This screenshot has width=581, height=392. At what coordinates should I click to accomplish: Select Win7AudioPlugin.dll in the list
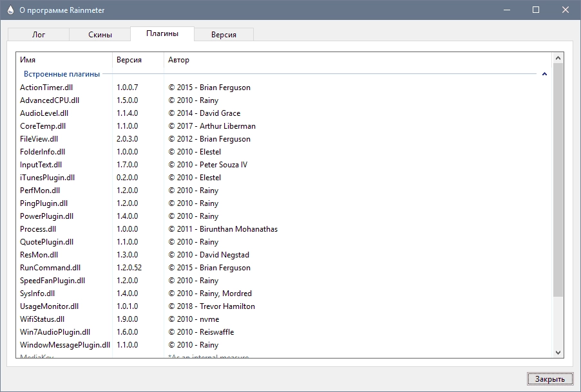tap(55, 332)
